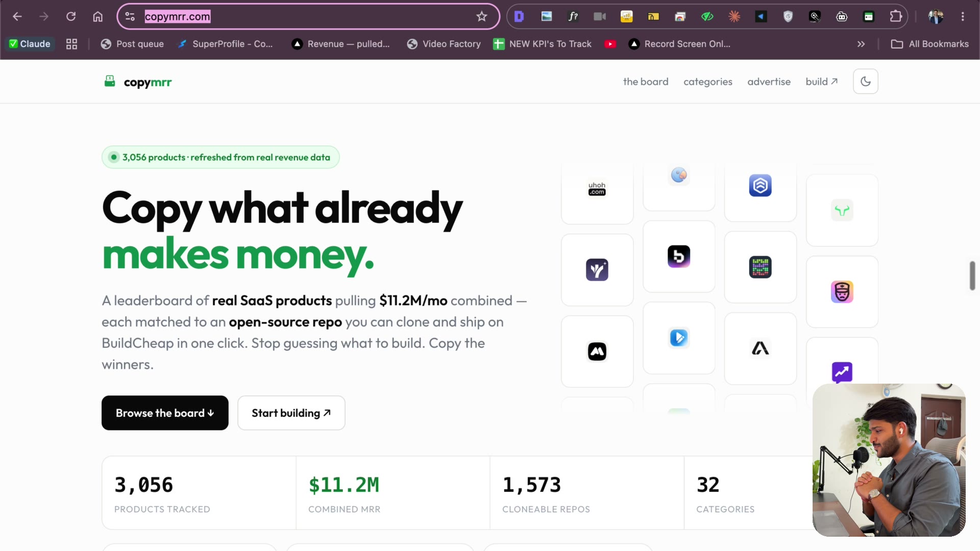Open the orange starburst Claude extension

point(734,16)
